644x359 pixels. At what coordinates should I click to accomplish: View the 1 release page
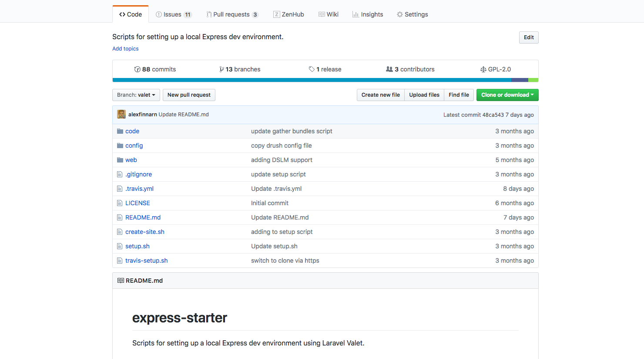click(325, 69)
